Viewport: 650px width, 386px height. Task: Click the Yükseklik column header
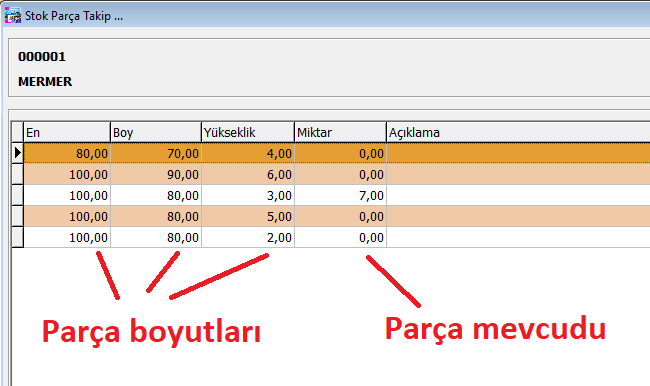248,133
